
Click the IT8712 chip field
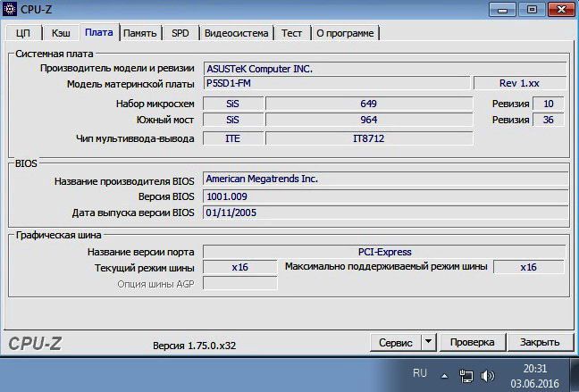pos(369,138)
